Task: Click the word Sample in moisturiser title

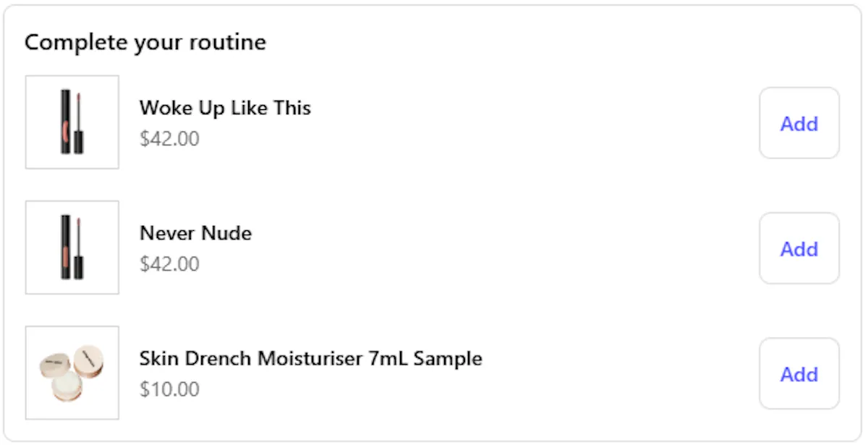Action: (x=448, y=358)
